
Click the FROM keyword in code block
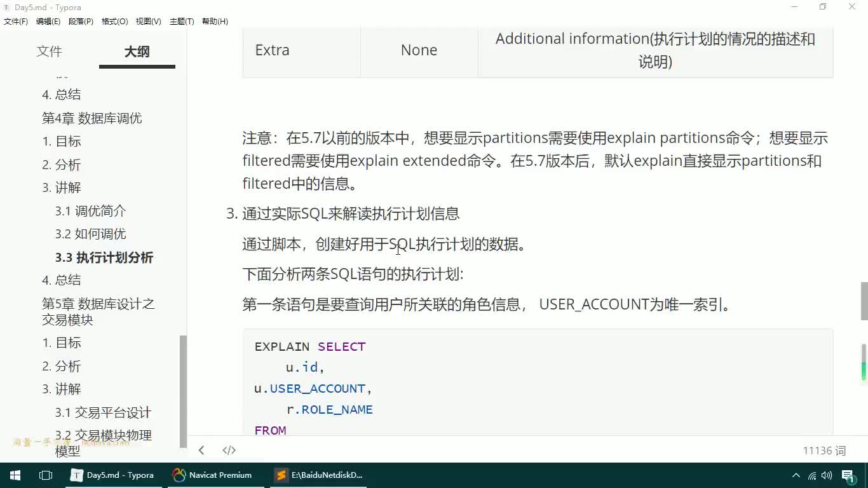(270, 430)
